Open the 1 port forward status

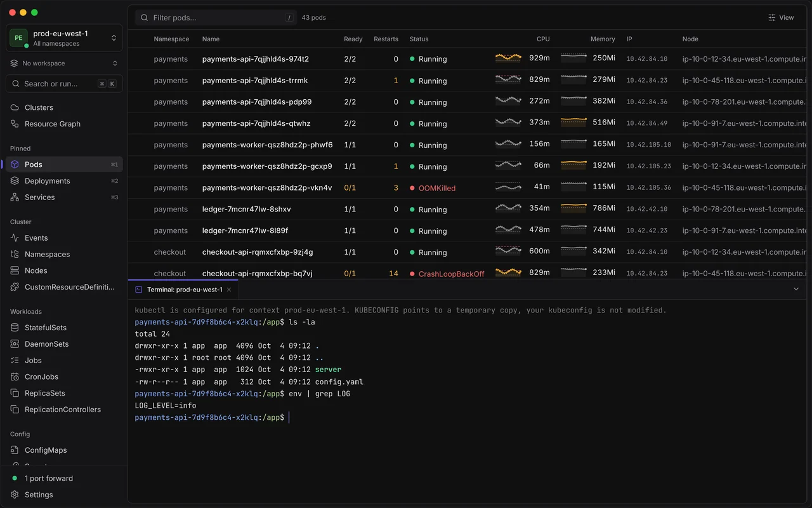click(43, 478)
